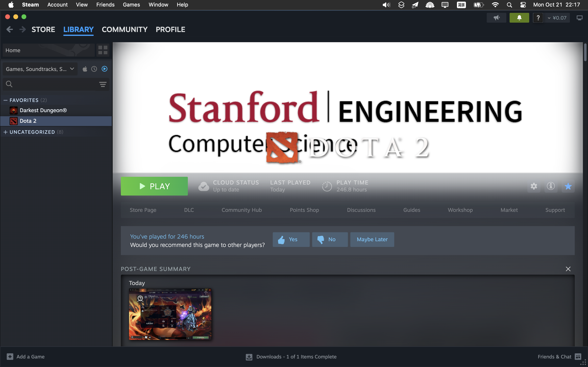
Task: Click the cloud sync status checkmark icon
Action: 204,186
